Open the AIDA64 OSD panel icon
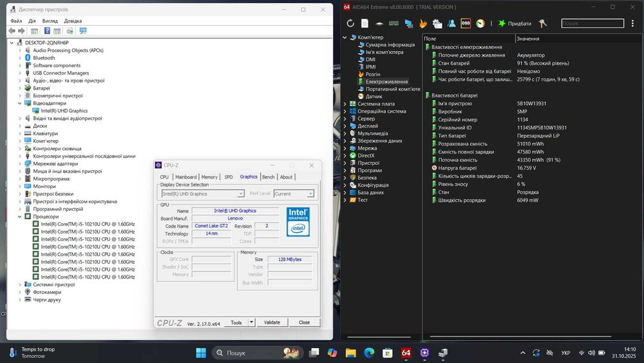Screen dimensions: 644x363 coord(466,23)
